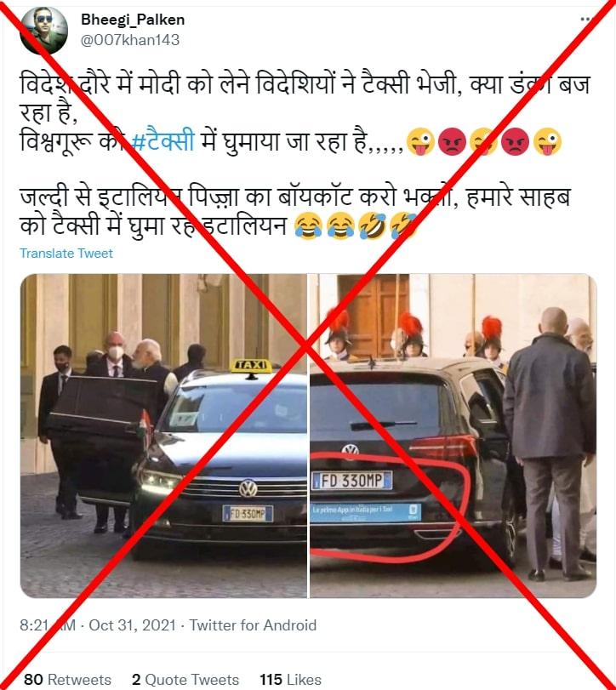This screenshot has height=690, width=616.
Task: Open the tweet's more options ellipsis
Action: (x=586, y=20)
